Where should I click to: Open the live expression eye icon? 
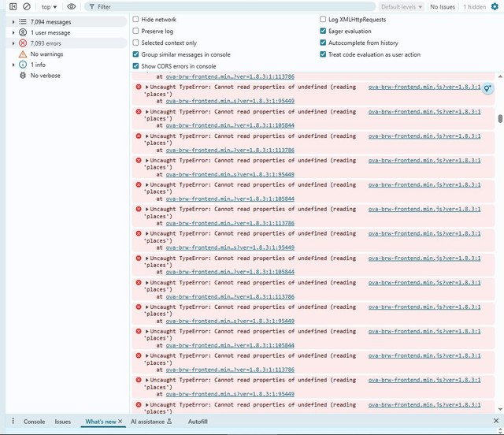point(72,6)
